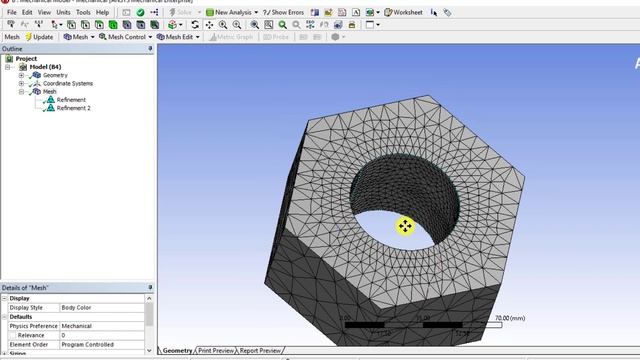Expand the New Analysis dropdown arrow
The height and width of the screenshot is (360, 640).
click(x=256, y=13)
